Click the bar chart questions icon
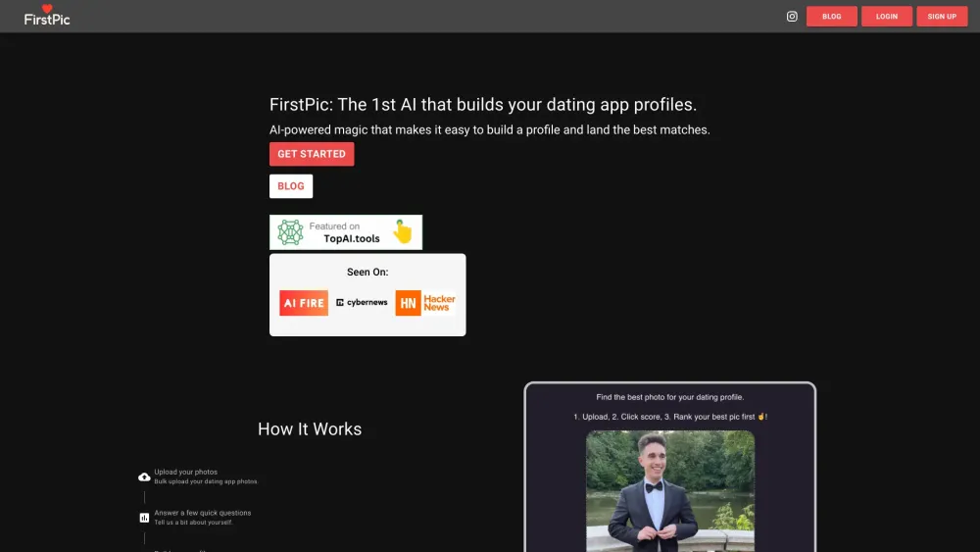The height and width of the screenshot is (552, 980). (x=144, y=518)
